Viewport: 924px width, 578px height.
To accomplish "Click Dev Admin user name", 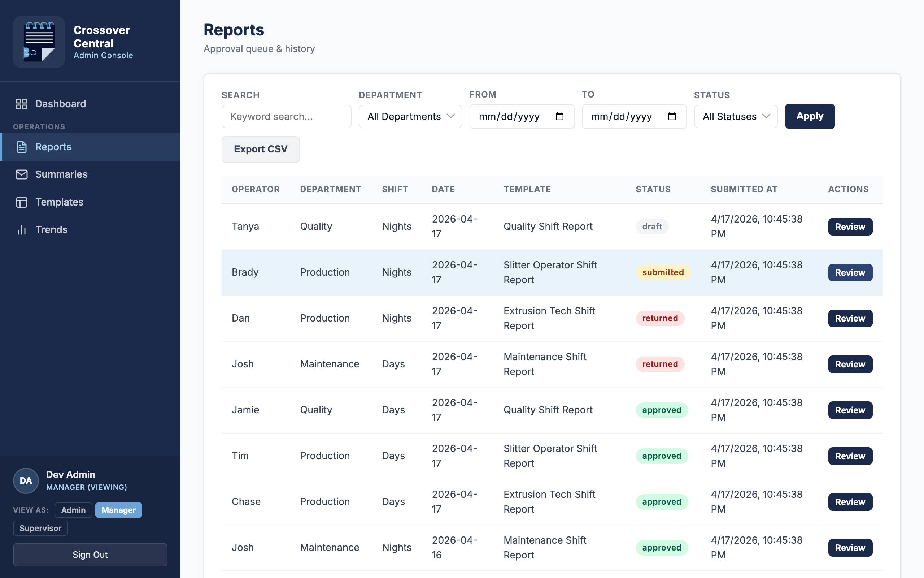I will [x=71, y=474].
